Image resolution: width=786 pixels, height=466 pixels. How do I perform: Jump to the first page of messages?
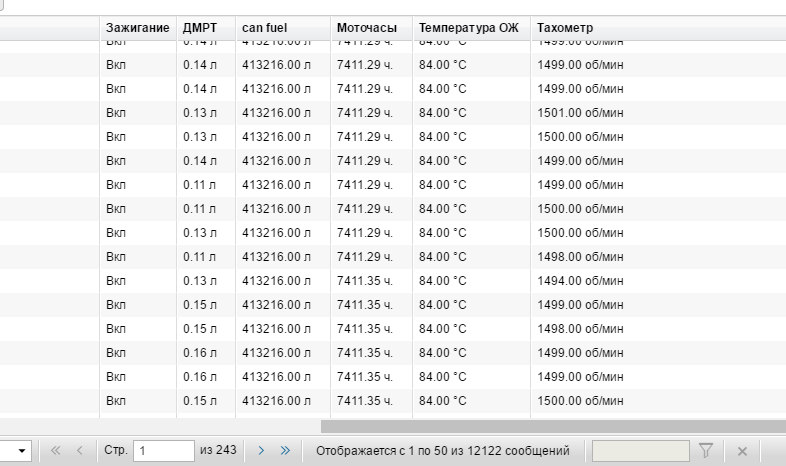pyautogui.click(x=56, y=451)
